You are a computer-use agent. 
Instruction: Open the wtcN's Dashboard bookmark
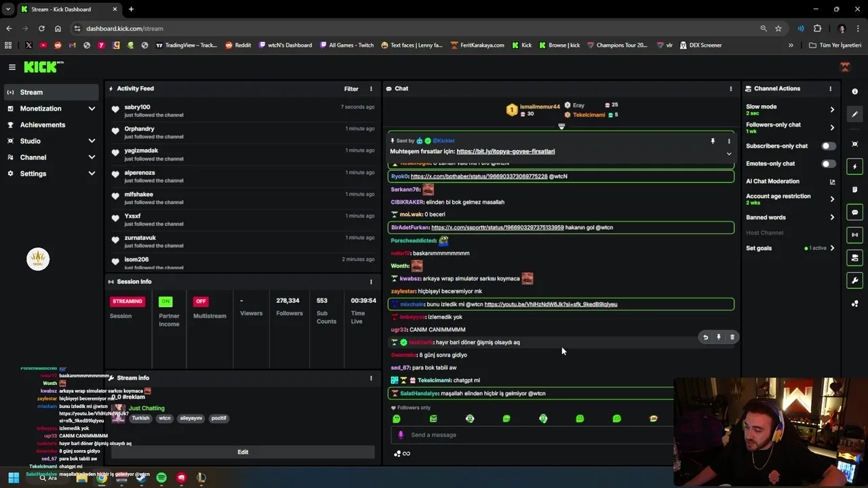tap(285, 45)
